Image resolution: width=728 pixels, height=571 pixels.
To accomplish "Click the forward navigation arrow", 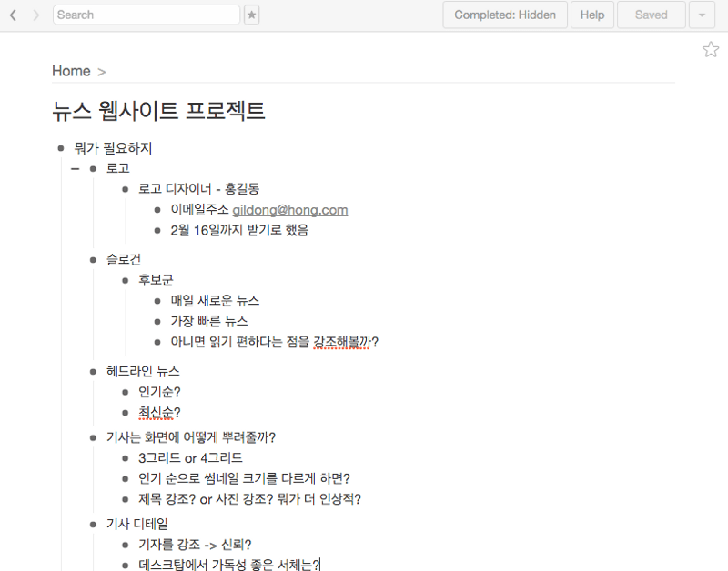I will tap(35, 15).
